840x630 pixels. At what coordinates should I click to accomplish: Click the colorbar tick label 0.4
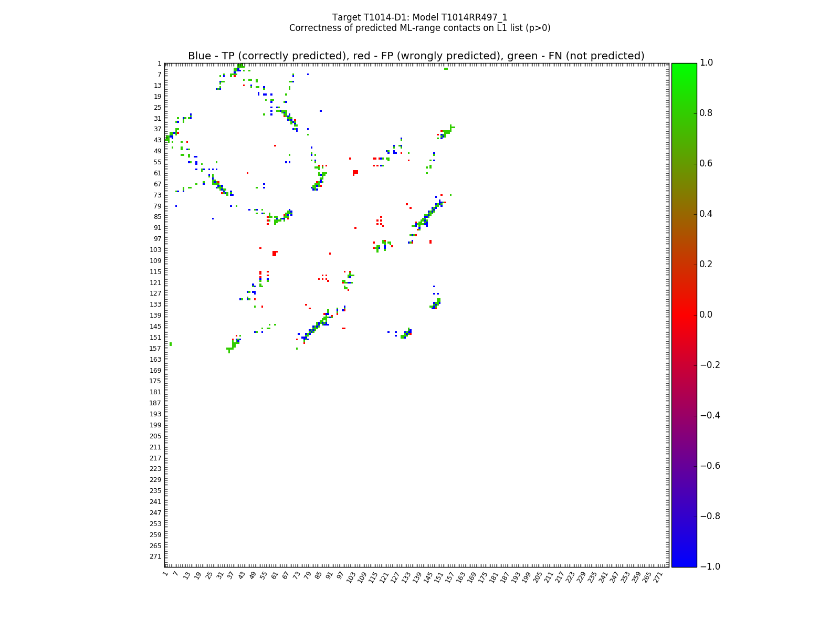click(x=707, y=214)
